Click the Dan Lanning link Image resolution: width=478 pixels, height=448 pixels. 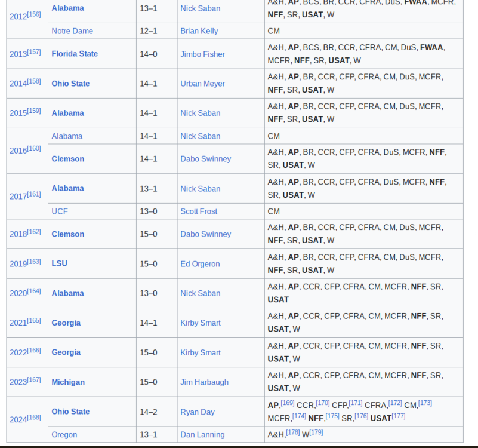[202, 435]
